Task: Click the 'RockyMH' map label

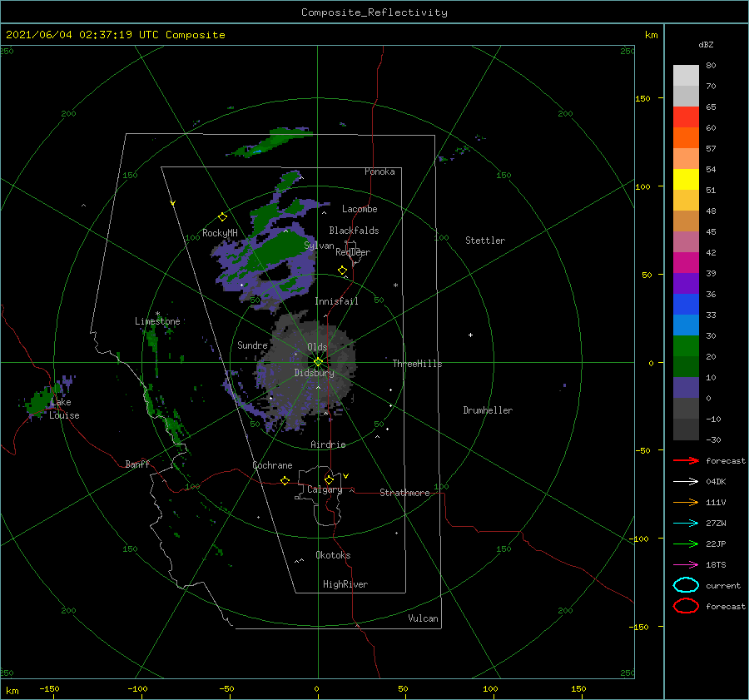Action: 220,233
